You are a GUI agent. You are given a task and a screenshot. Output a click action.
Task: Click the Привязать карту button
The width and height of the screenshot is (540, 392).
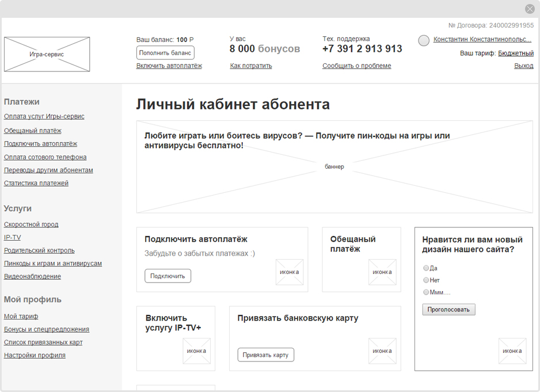click(x=265, y=355)
